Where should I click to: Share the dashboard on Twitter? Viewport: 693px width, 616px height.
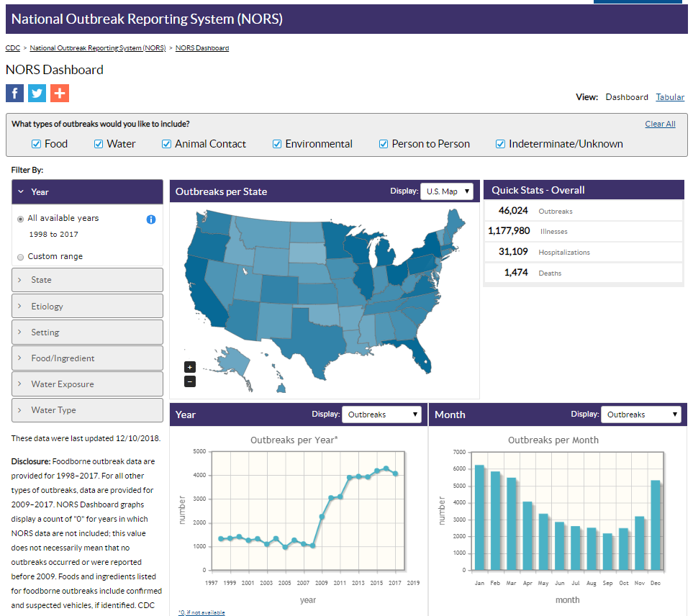coord(37,93)
